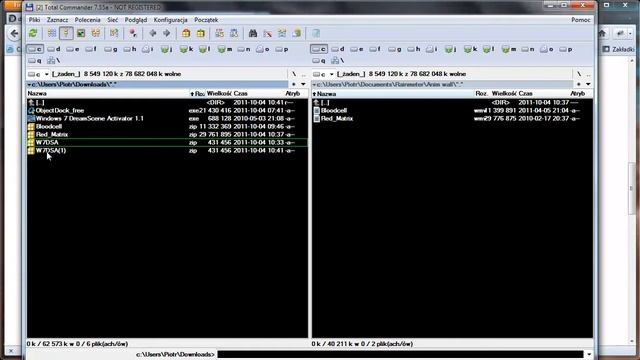The width and height of the screenshot is (640, 360).
Task: Sort right panel by Atryb column
Action: (578, 93)
